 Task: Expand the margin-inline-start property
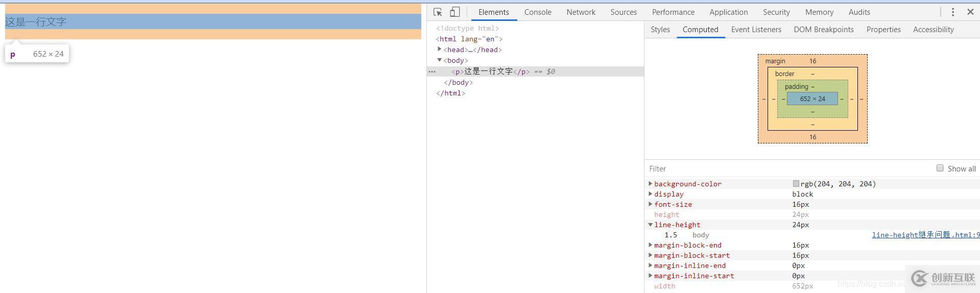(x=650, y=275)
